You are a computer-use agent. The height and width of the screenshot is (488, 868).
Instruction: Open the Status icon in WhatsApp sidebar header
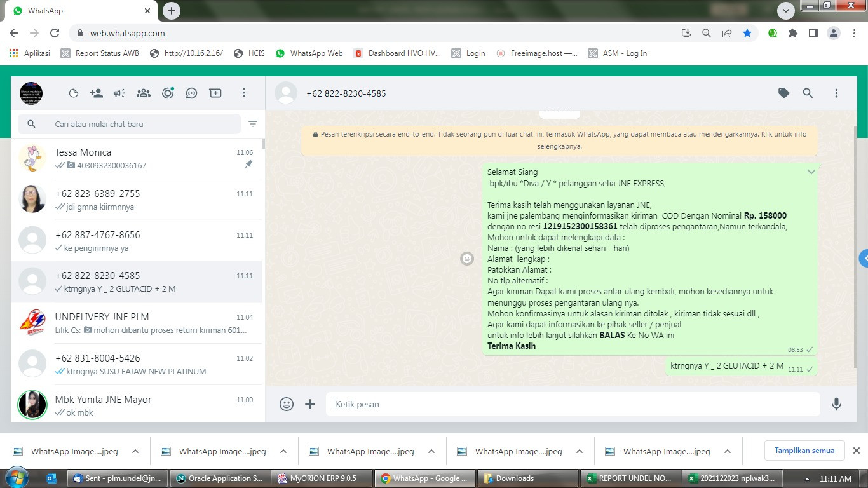coord(74,93)
